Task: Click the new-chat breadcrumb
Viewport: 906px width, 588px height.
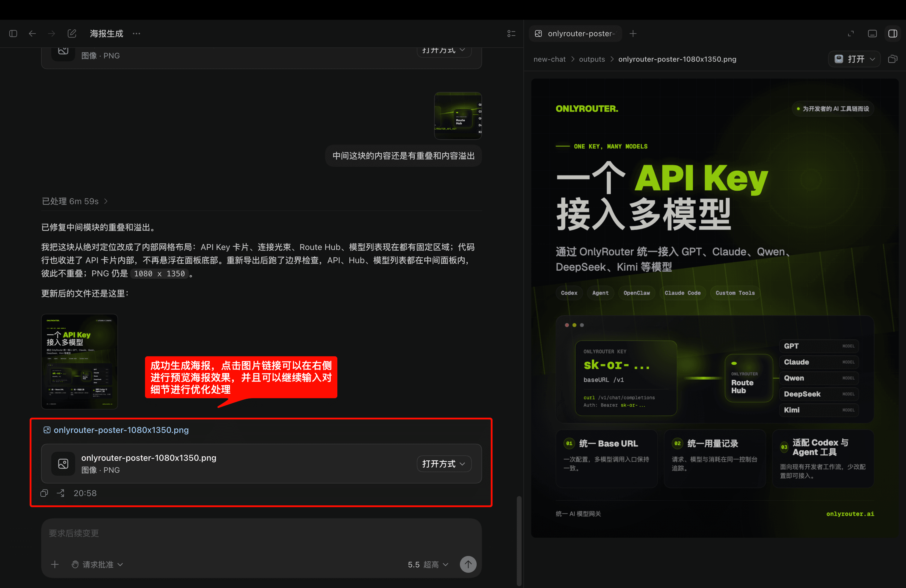Action: point(549,59)
